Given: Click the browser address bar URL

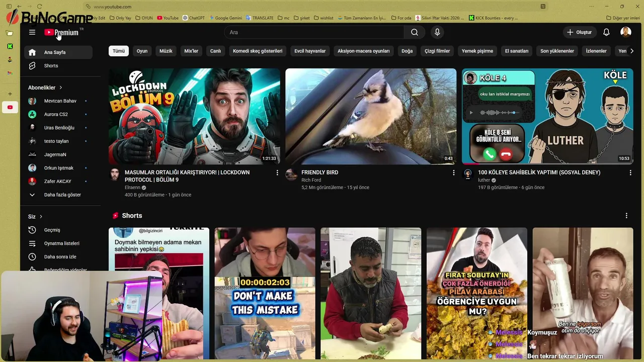Looking at the screenshot, I should click(x=113, y=7).
